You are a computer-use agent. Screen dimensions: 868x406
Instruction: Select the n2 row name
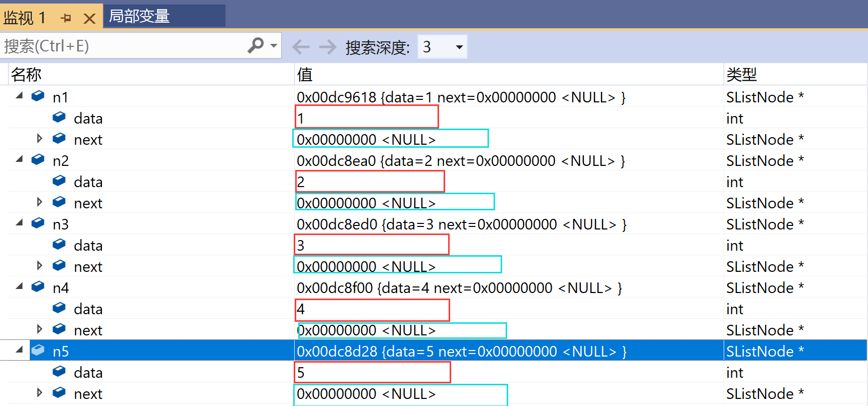coord(61,161)
